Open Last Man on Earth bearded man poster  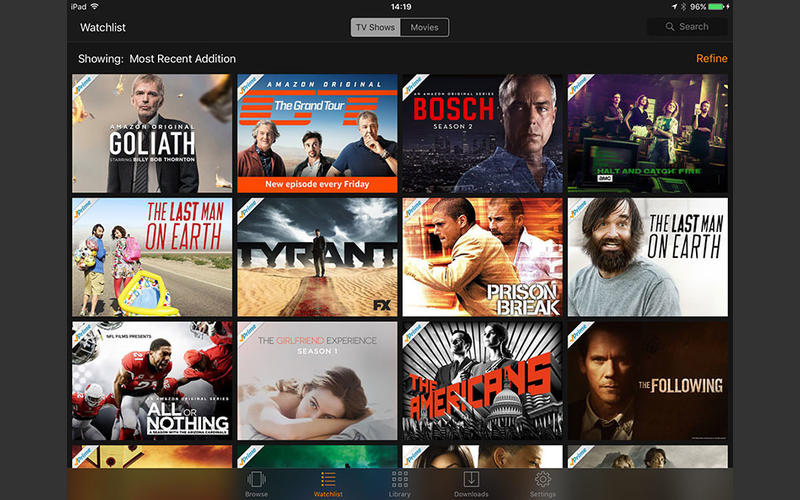tap(648, 257)
